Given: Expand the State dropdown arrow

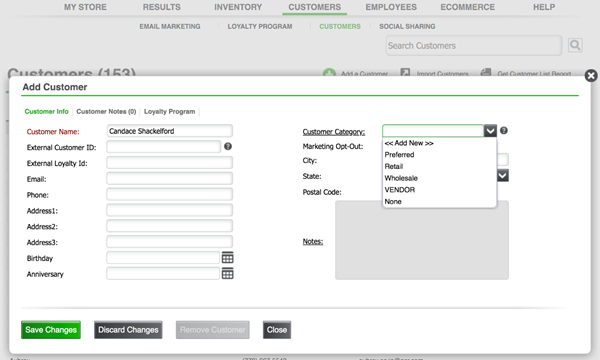Looking at the screenshot, I should coord(503,176).
